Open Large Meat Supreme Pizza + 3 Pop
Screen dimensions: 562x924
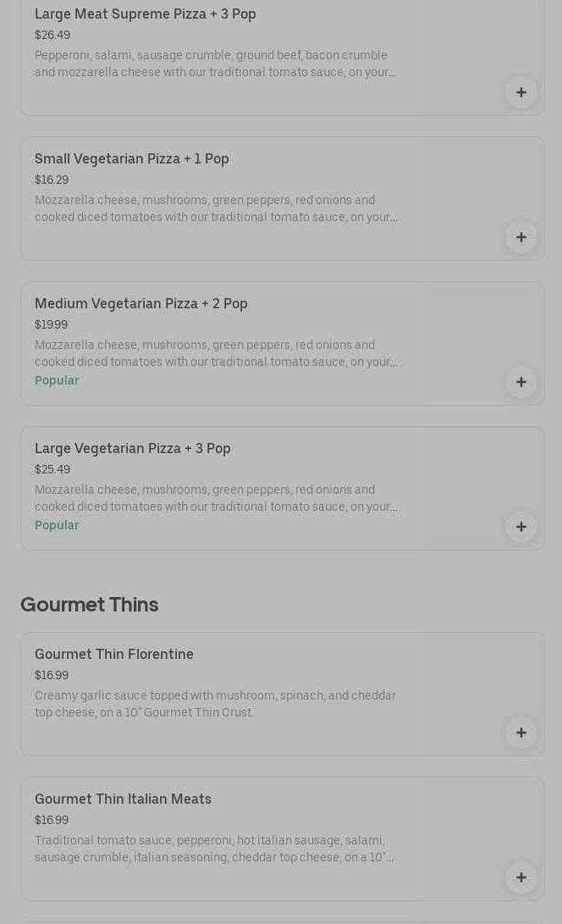tap(145, 14)
